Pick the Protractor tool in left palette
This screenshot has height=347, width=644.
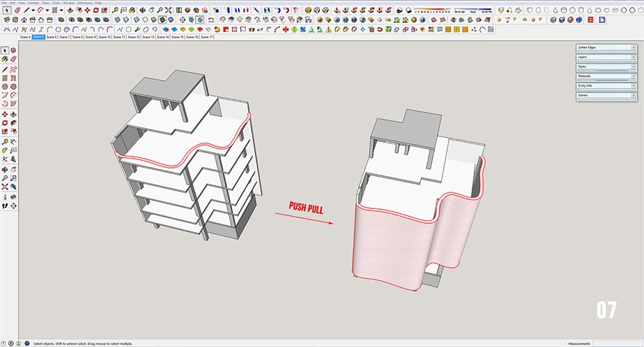[x=5, y=151]
